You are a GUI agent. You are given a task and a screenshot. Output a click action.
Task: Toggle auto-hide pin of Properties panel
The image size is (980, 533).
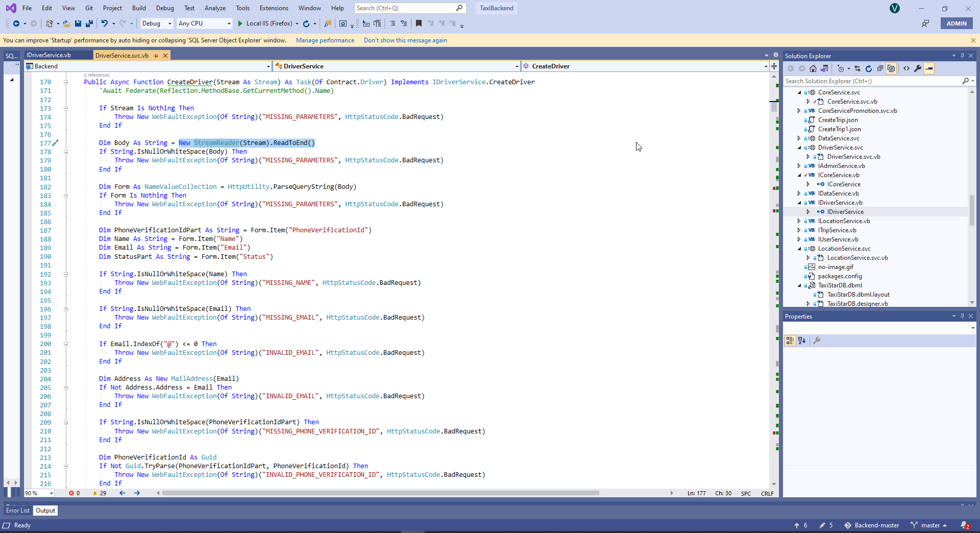pyautogui.click(x=962, y=316)
